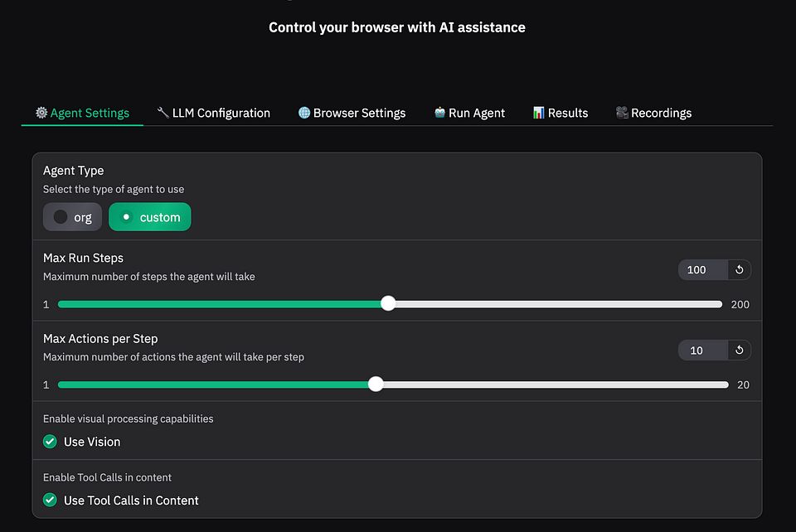The height and width of the screenshot is (532, 796).
Task: Focus the Max Actions per Step number field
Action: pyautogui.click(x=701, y=351)
